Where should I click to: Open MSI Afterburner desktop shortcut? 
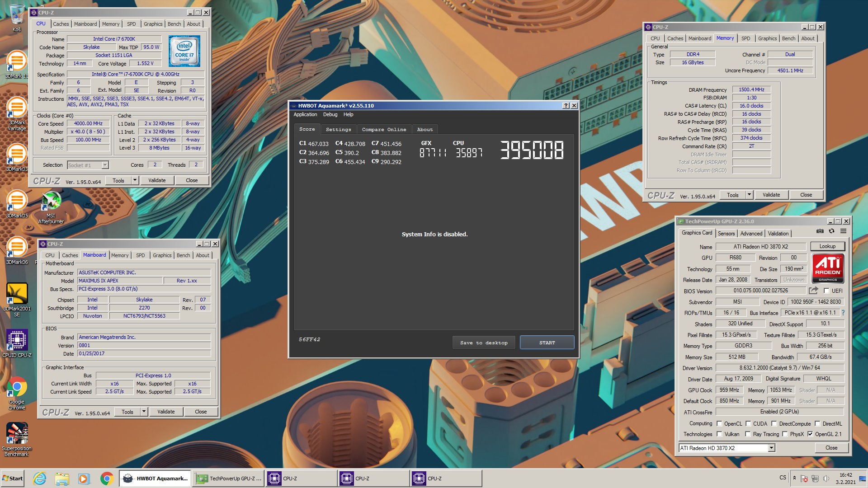[51, 207]
